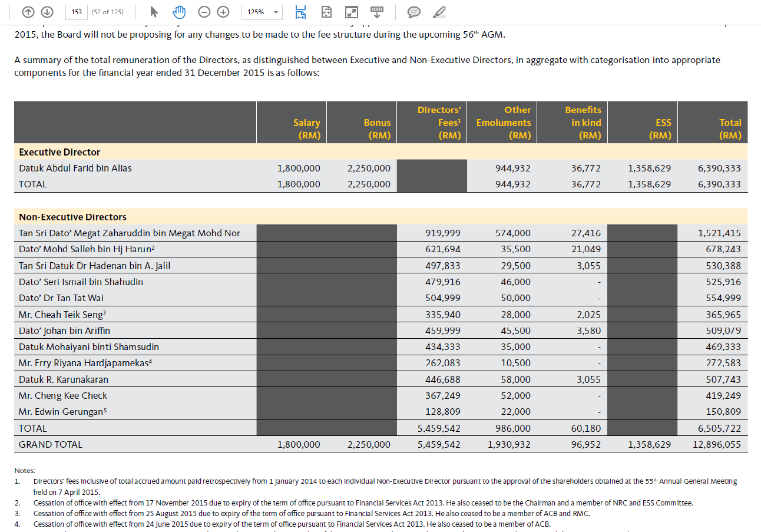Click the Fit Width scrolling icon
Viewport: 761px width, 532px height.
pyautogui.click(x=300, y=12)
